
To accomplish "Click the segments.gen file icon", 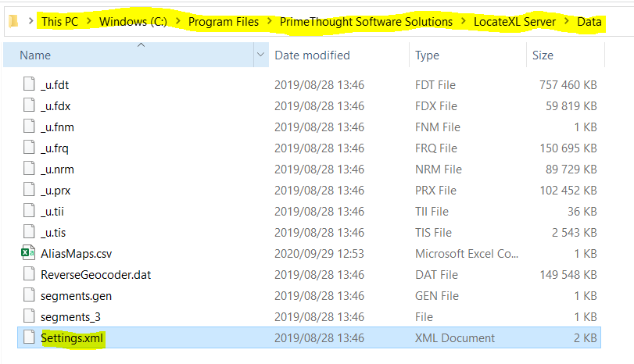I will click(29, 295).
